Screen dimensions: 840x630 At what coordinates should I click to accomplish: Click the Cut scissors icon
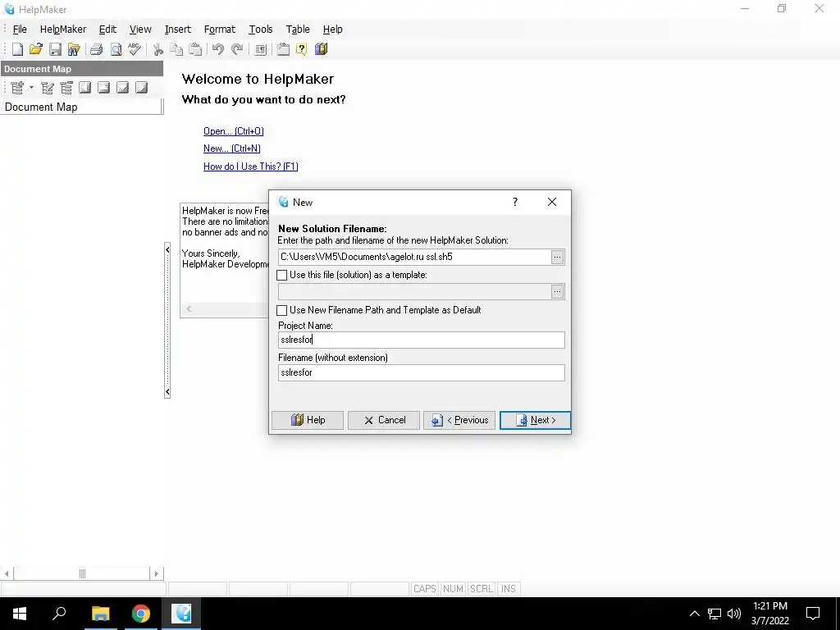pyautogui.click(x=157, y=49)
